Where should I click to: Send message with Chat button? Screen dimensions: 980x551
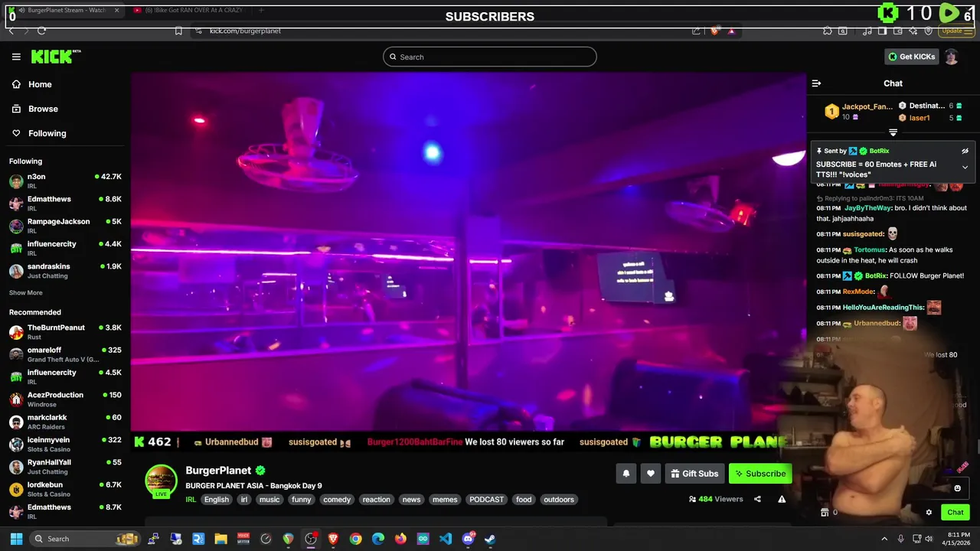tap(955, 513)
